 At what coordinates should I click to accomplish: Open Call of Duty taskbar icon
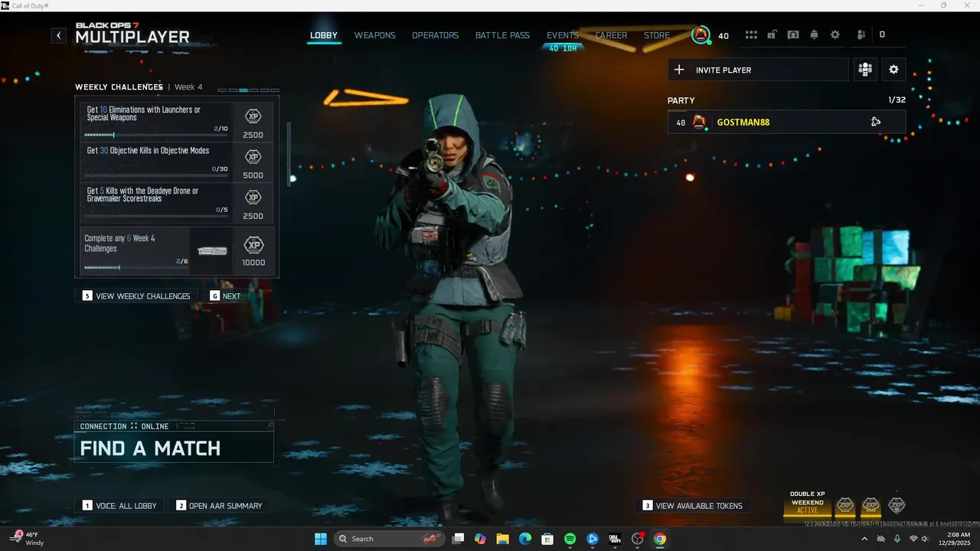pyautogui.click(x=615, y=539)
